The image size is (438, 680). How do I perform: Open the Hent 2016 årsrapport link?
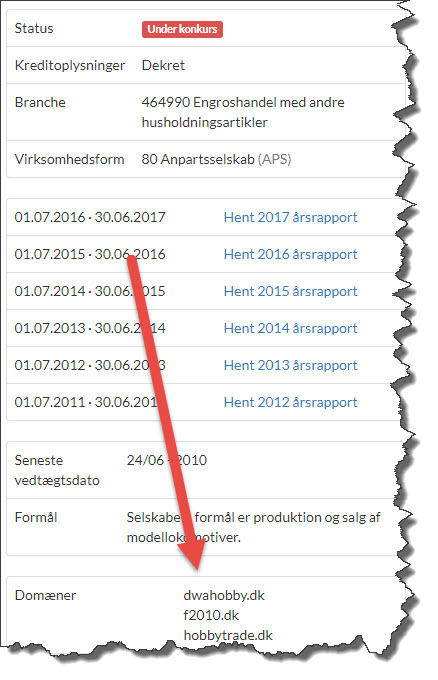click(x=291, y=254)
